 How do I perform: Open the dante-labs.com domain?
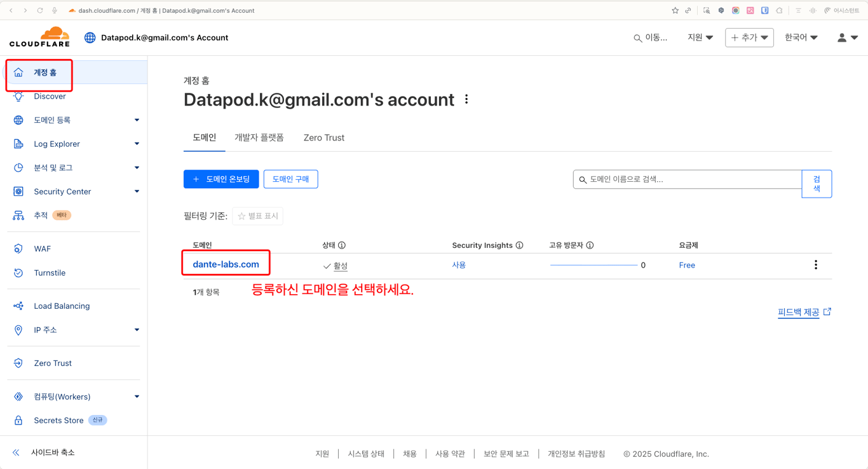click(x=226, y=264)
